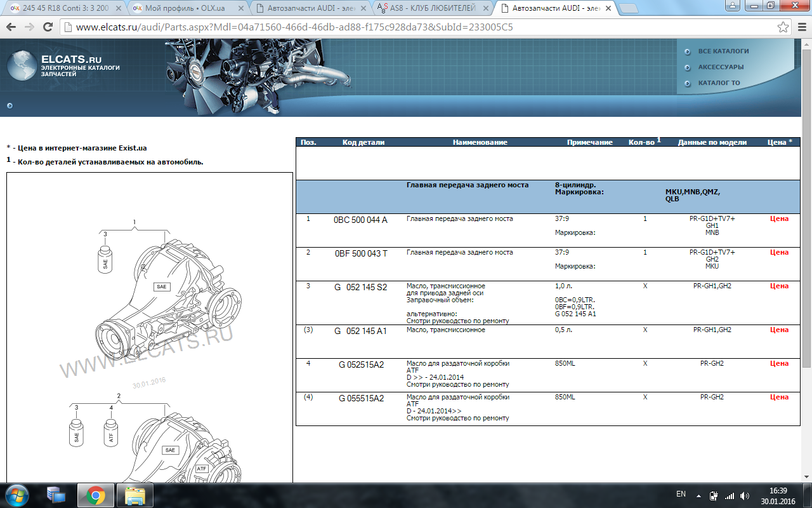
Task: Reload the page with the refresh icon
Action: click(48, 27)
